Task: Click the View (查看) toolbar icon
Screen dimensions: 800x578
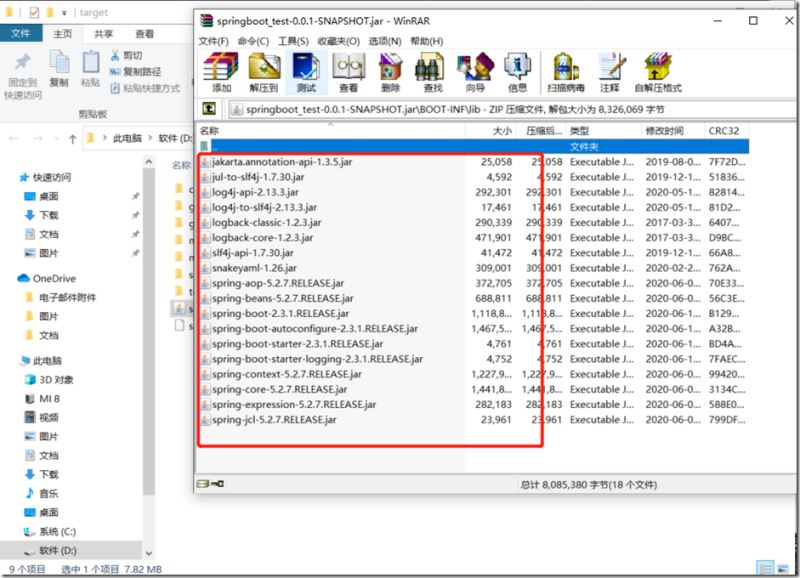Action: click(x=348, y=72)
